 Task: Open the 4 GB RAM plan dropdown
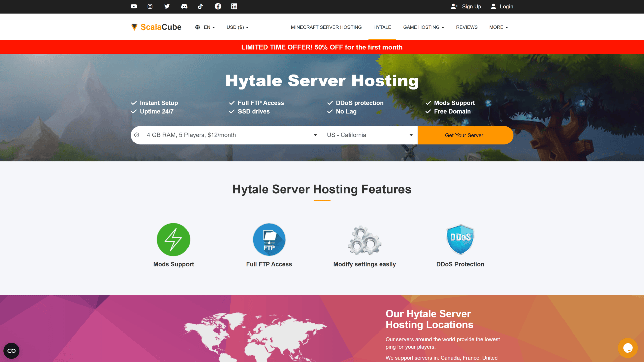pyautogui.click(x=231, y=135)
